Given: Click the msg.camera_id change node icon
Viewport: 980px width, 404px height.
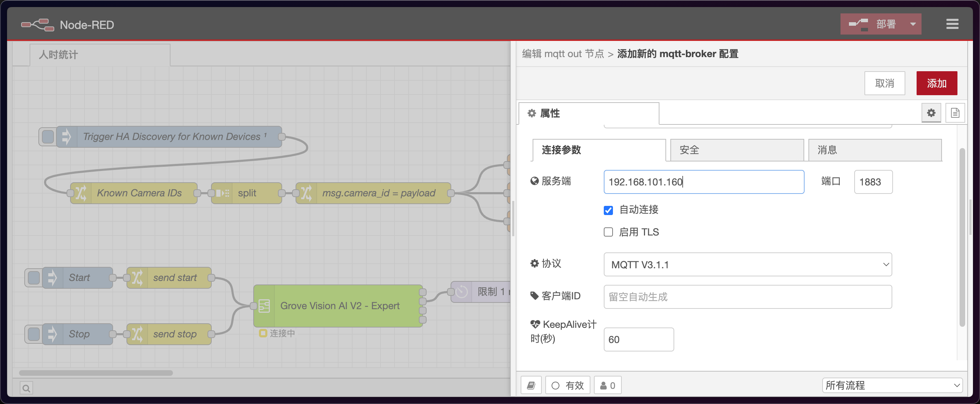Looking at the screenshot, I should tap(306, 193).
